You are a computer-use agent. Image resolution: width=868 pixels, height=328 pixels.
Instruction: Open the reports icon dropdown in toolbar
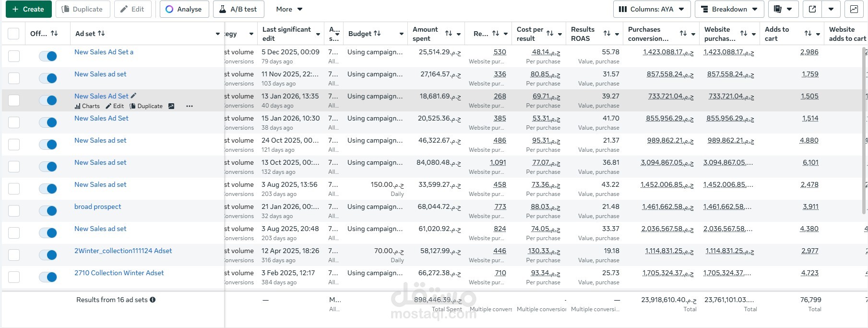pyautogui.click(x=783, y=9)
